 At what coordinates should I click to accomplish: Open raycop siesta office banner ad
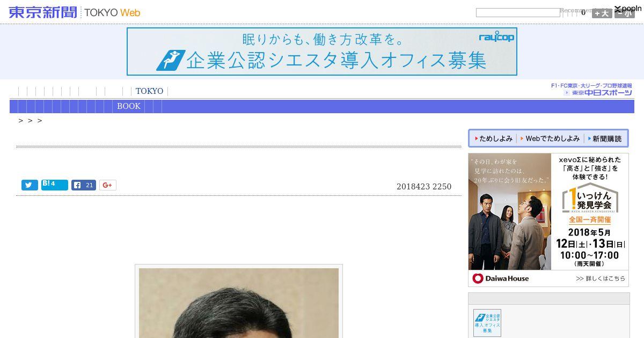(322, 52)
